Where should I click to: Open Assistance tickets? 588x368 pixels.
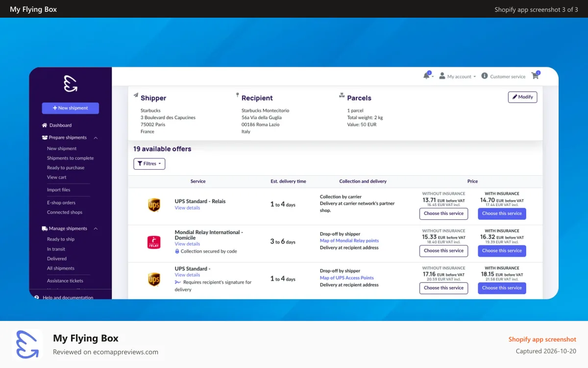click(65, 281)
